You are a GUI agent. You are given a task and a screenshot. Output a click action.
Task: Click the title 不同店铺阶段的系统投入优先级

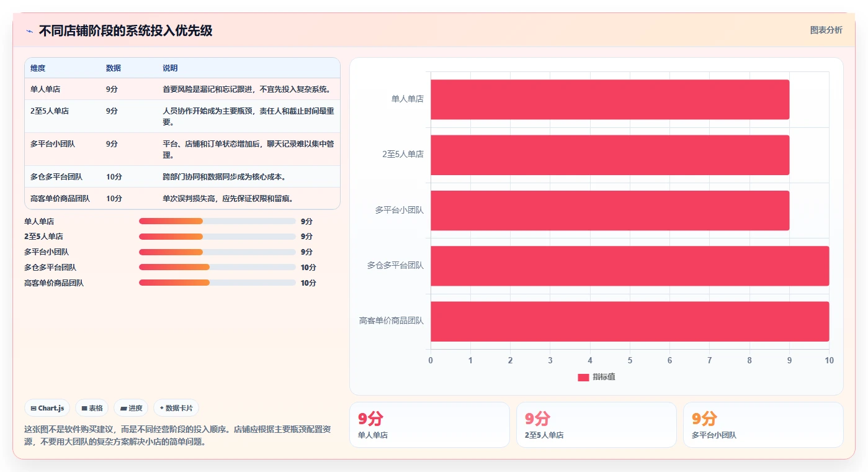pos(125,31)
